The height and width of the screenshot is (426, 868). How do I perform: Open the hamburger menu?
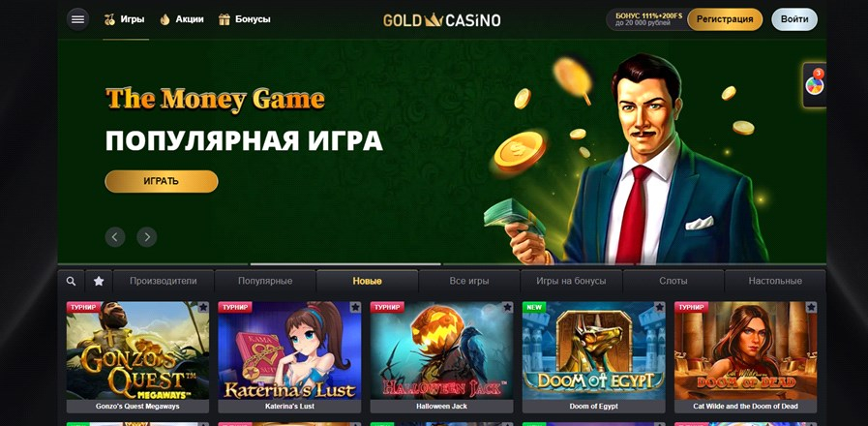tap(78, 19)
